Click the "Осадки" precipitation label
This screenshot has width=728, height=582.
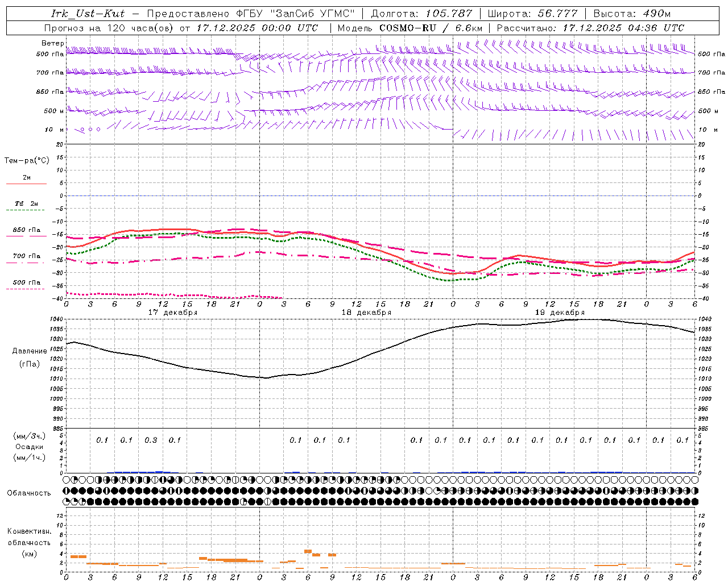30,447
